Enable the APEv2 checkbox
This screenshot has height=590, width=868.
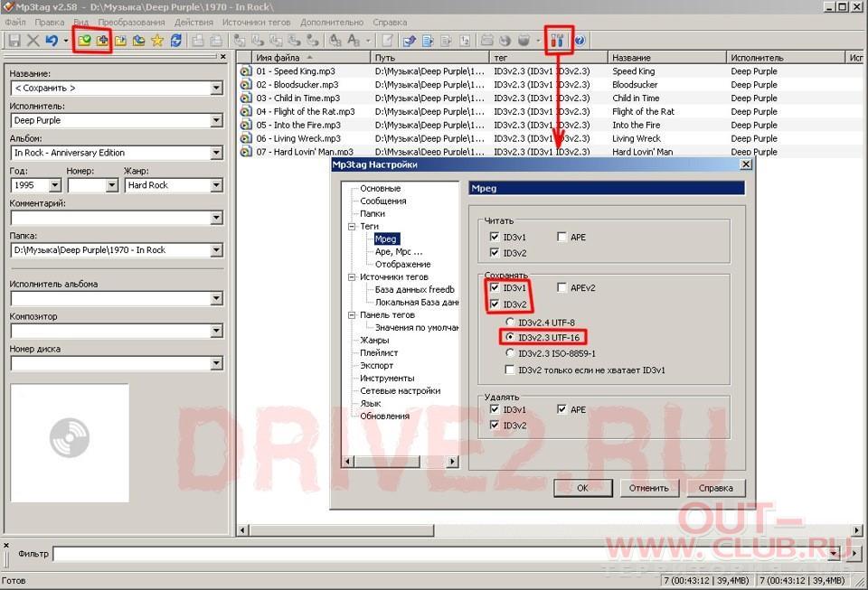[561, 287]
